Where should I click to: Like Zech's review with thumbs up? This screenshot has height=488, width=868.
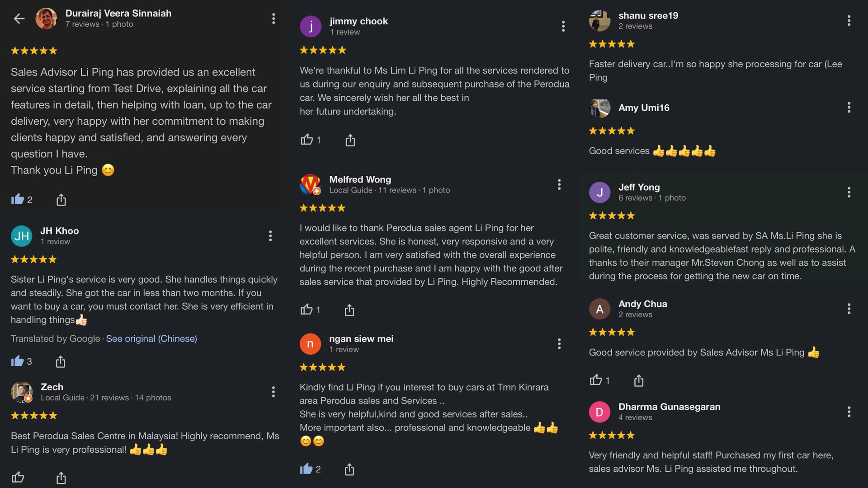18,477
